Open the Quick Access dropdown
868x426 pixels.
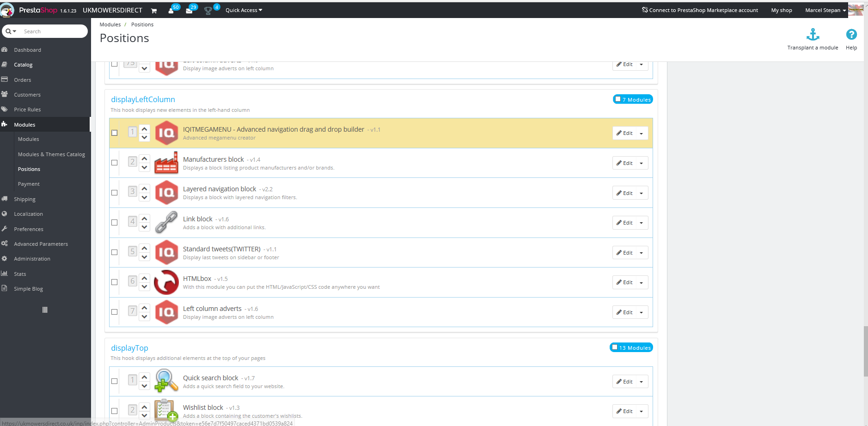(244, 10)
